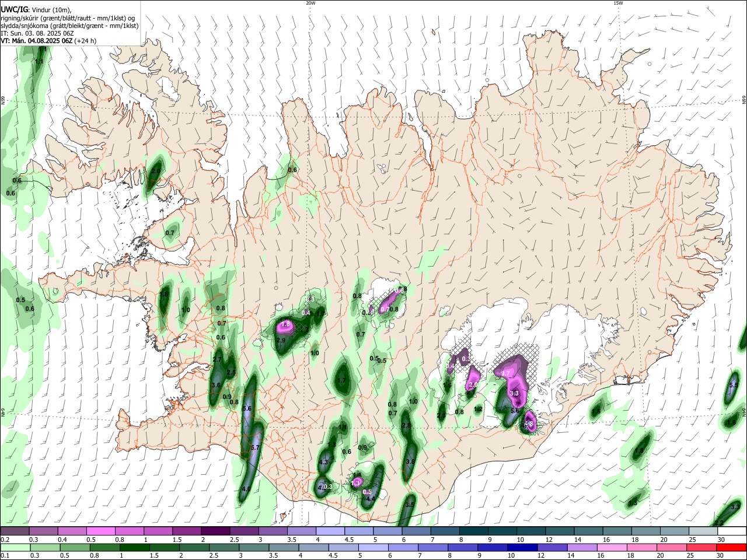This screenshot has width=747, height=560.
Task: Select top scale swatch between 20 and 25
Action: (x=674, y=531)
